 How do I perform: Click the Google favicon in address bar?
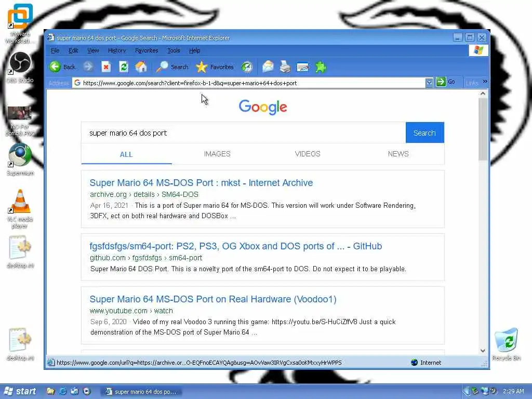[77, 83]
